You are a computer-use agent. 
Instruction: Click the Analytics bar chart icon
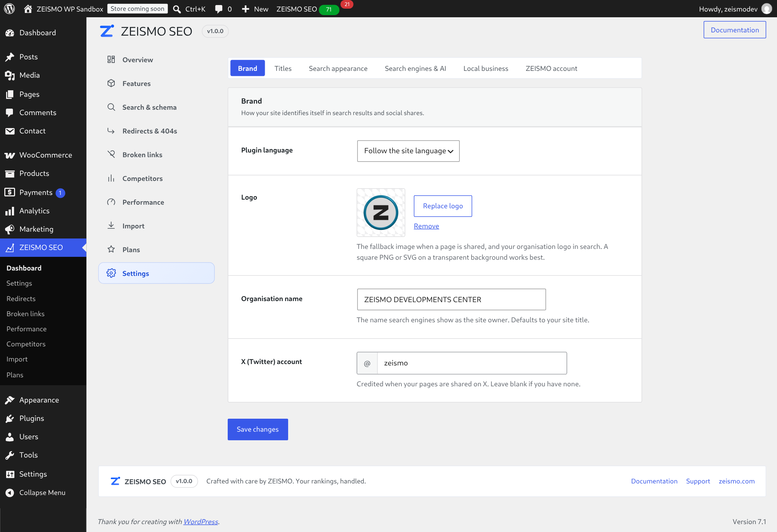10,211
